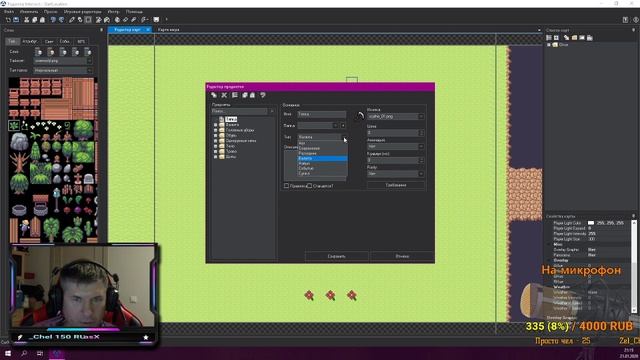
Task: Click Player Light Color swatch
Action: [591, 223]
